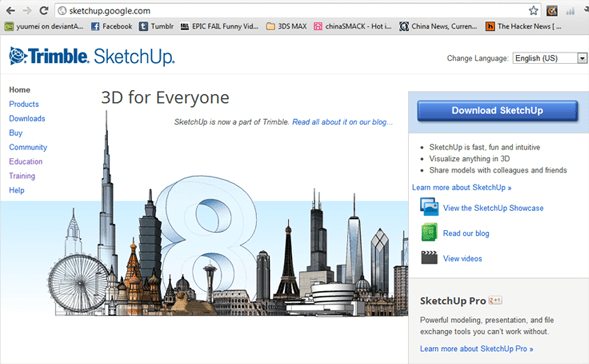Click the green blog icon
The width and height of the screenshot is (589, 364).
tap(429, 232)
